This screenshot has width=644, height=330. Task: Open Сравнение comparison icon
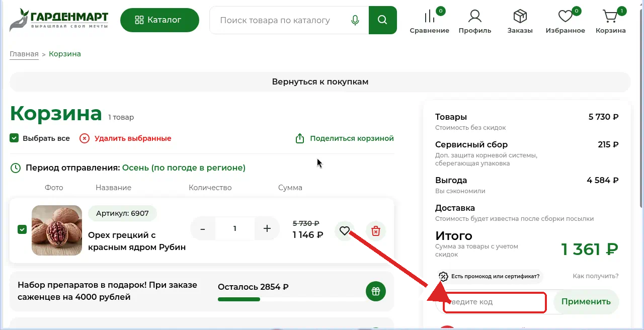coord(429,21)
